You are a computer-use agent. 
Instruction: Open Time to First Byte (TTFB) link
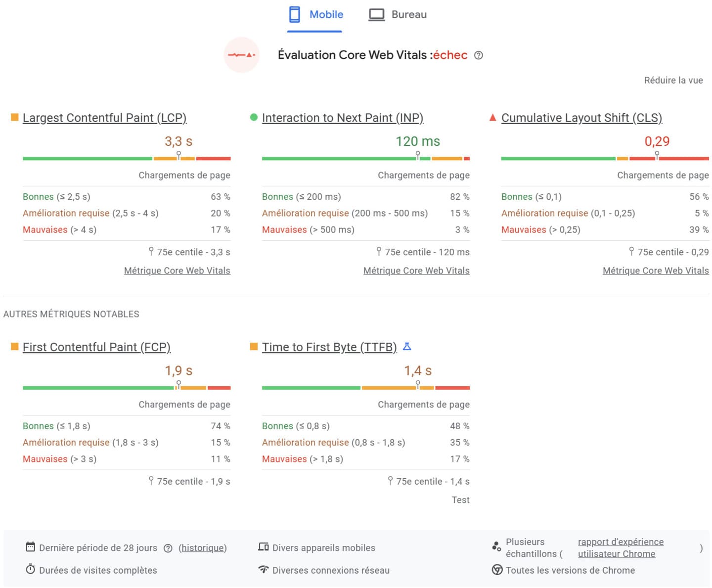pyautogui.click(x=329, y=347)
